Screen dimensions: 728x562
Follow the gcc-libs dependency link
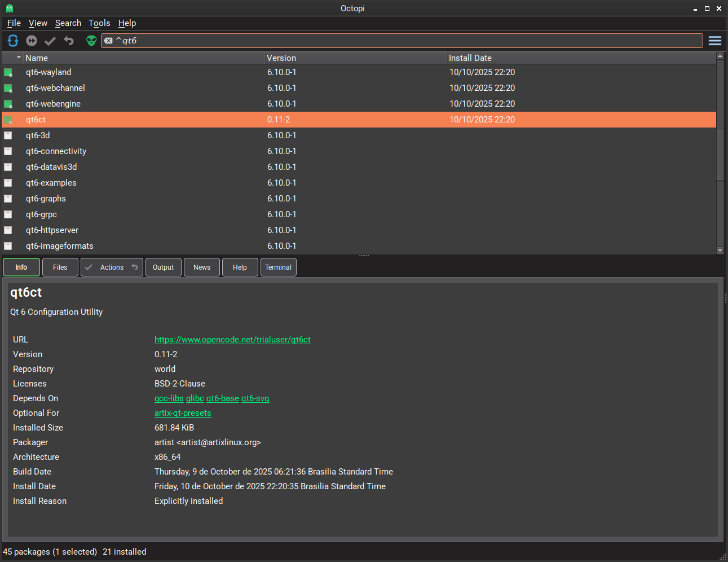point(169,398)
